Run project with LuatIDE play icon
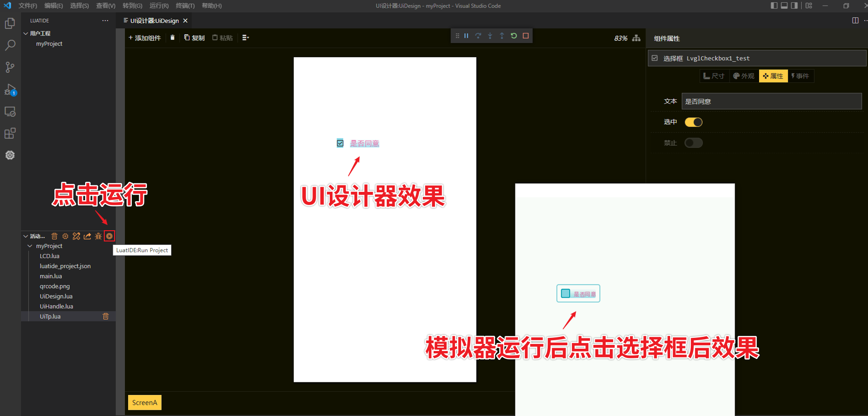The image size is (868, 416). 109,236
